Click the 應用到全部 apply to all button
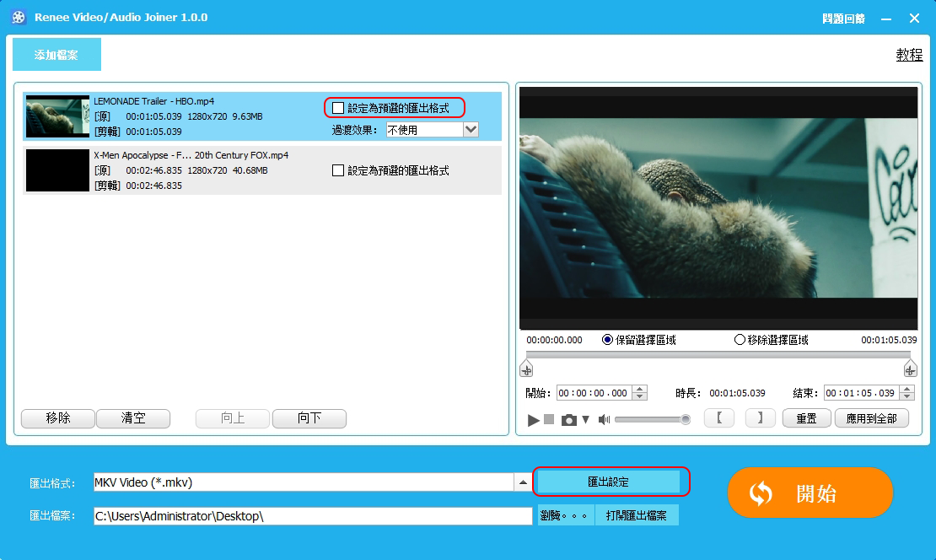 point(872,418)
